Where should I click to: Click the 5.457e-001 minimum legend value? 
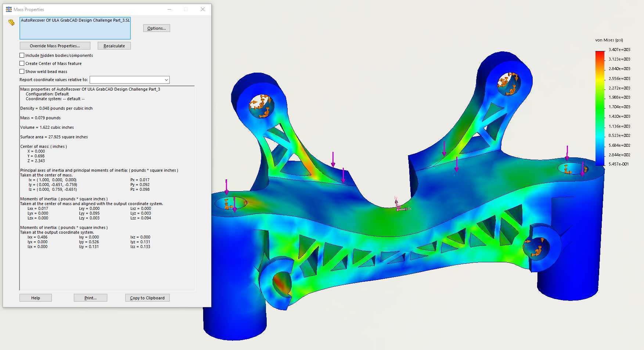pos(619,164)
